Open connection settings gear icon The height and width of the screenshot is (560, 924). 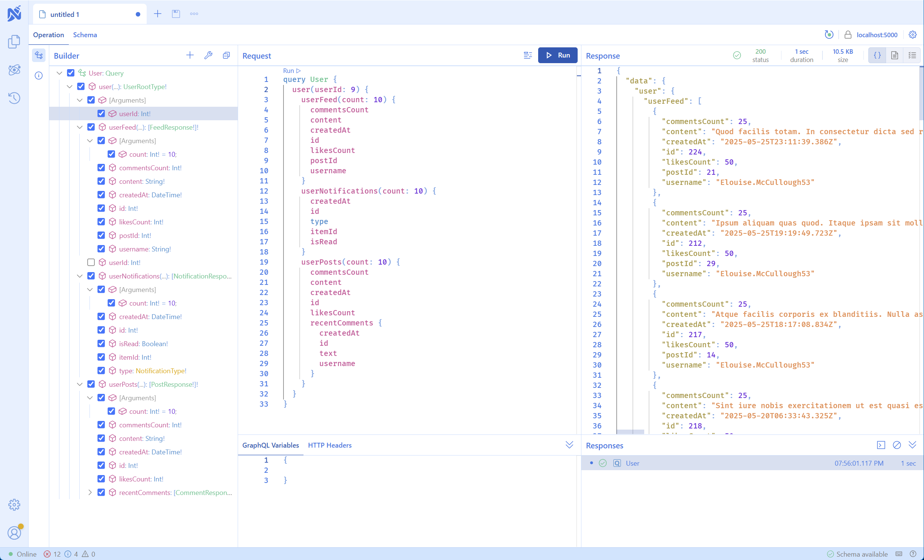tap(913, 35)
